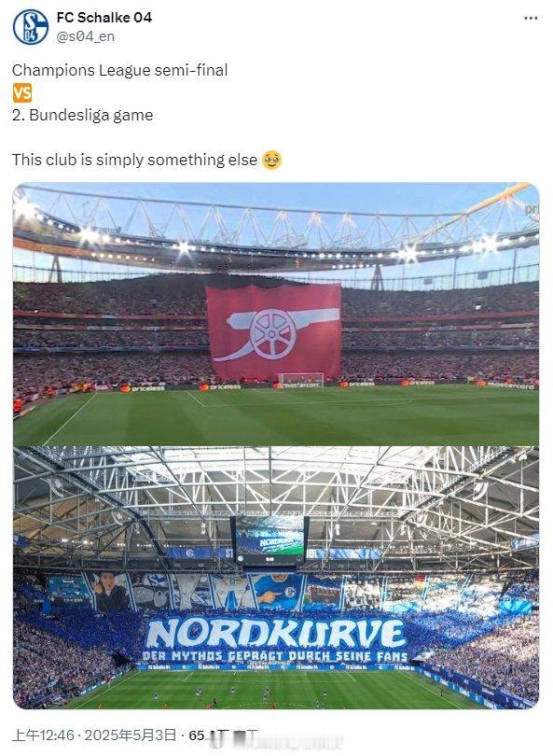Click the hanging scoreboard cube in Schalke photo
The width and height of the screenshot is (553, 756).
(x=270, y=541)
